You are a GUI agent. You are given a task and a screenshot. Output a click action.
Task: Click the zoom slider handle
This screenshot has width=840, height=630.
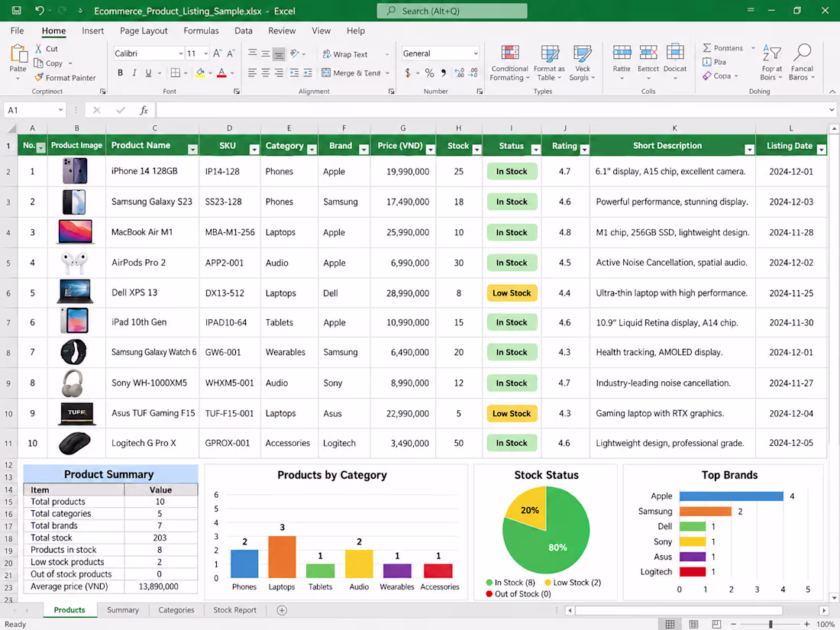tap(771, 624)
